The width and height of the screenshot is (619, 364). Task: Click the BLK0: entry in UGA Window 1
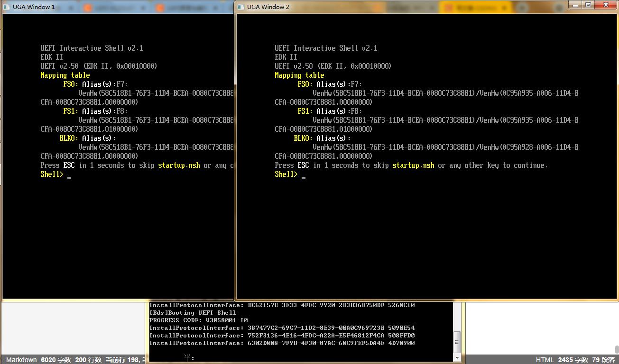click(69, 138)
